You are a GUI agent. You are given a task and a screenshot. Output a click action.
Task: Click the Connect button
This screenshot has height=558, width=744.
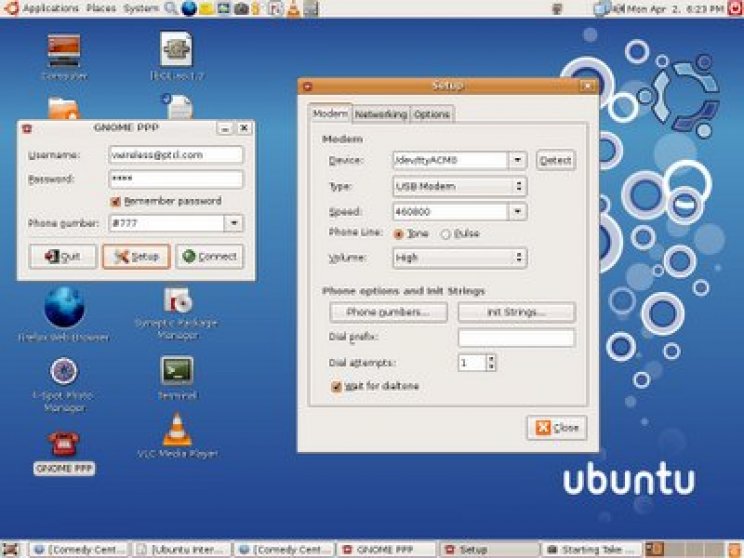[210, 257]
